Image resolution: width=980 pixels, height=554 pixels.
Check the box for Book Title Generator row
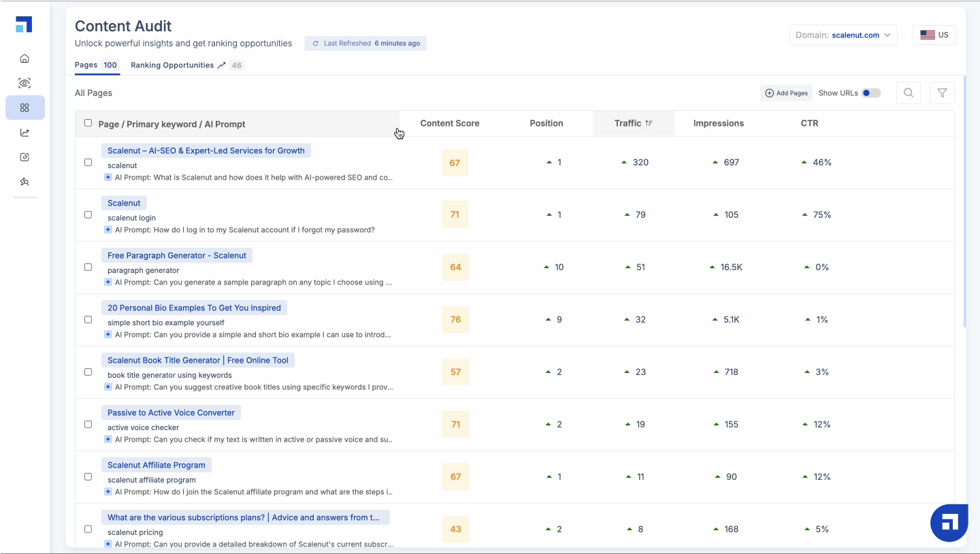pos(88,372)
